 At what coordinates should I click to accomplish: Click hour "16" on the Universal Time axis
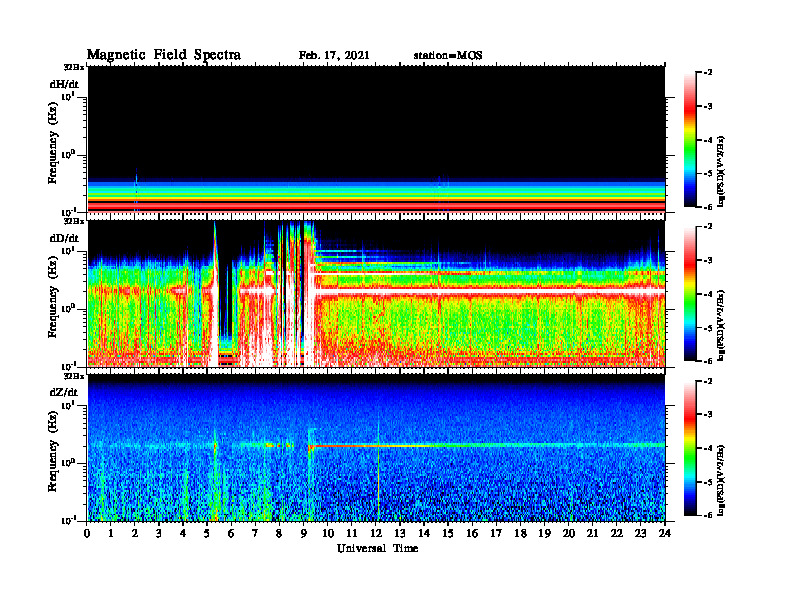[472, 533]
